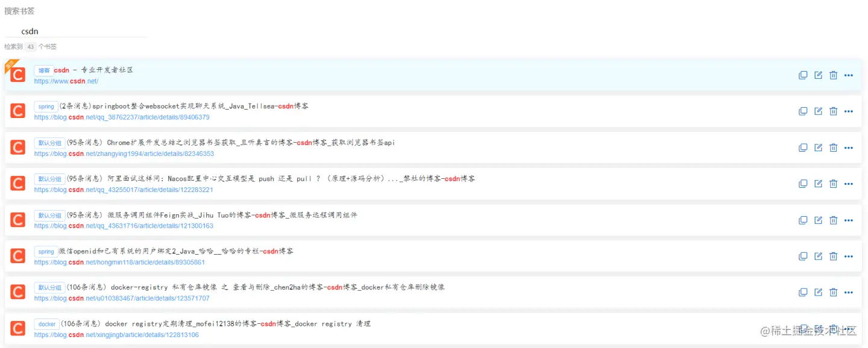Select the 博客 tag on the first bookmark

pos(44,70)
